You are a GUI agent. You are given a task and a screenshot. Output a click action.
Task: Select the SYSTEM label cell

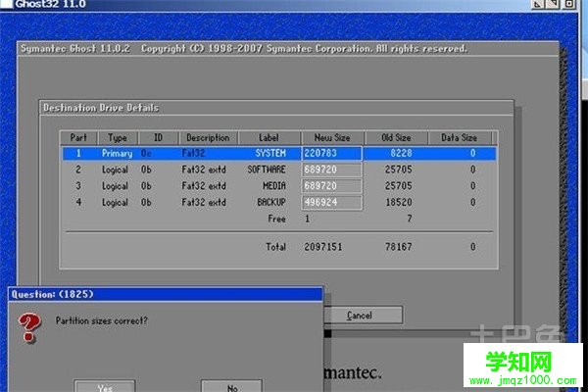pos(270,154)
